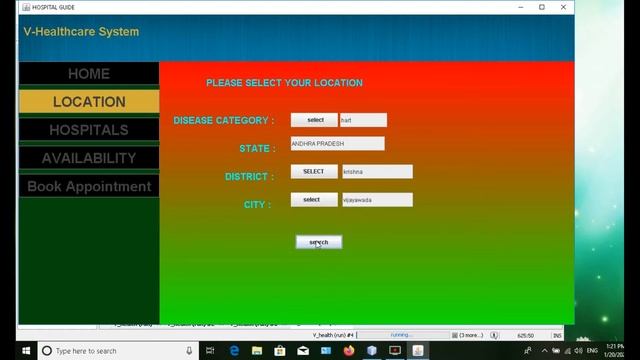Click the taskbar search box
640x360 pixels.
118,351
